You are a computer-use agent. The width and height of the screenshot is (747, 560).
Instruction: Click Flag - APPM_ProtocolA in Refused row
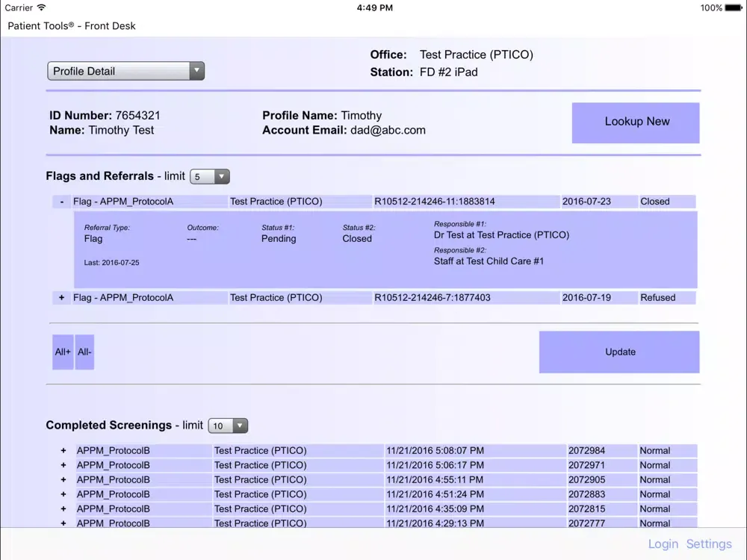[x=123, y=298]
